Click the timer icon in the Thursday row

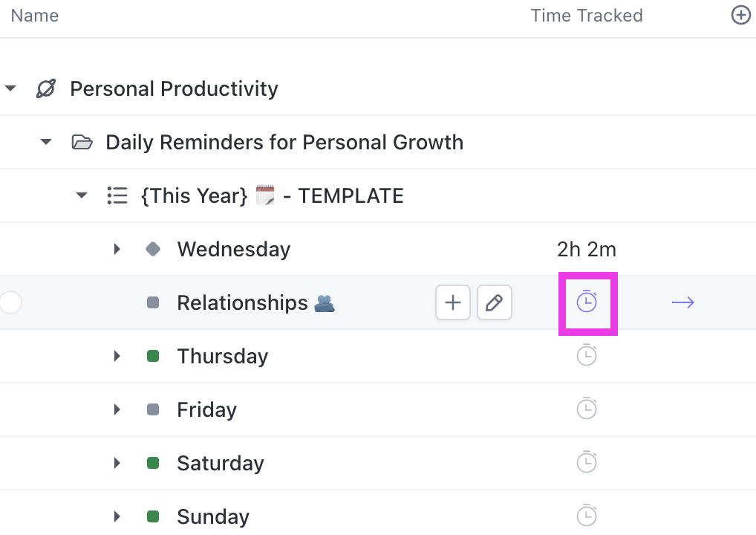(x=587, y=356)
